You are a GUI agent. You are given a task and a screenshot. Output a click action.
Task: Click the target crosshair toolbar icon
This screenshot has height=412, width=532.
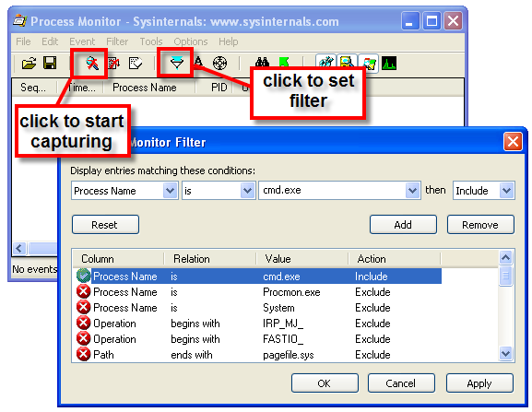click(219, 63)
